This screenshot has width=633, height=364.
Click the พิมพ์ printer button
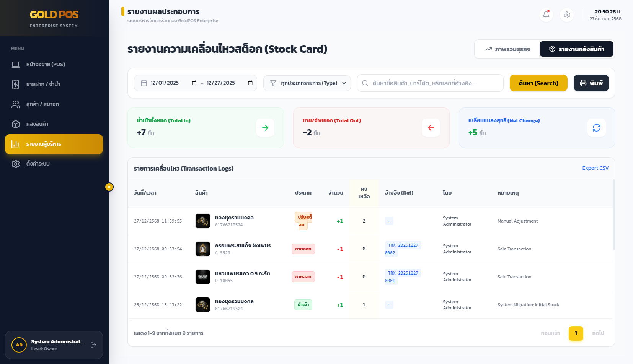point(591,83)
